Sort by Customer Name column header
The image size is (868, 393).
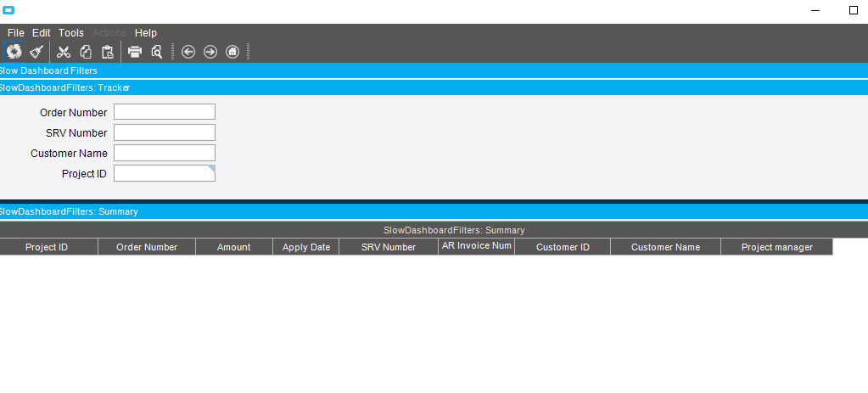(x=665, y=247)
